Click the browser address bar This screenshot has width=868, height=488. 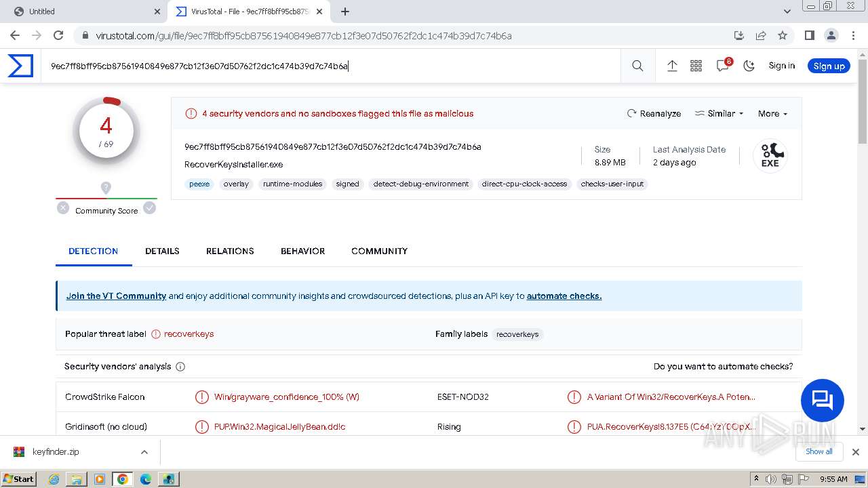click(x=407, y=35)
